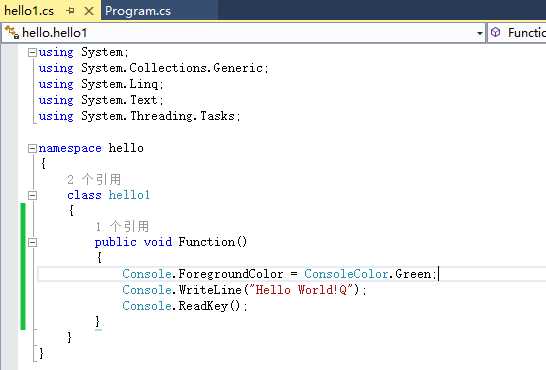
Task: Click 'ConsoleColor' in the ForegroundColor line
Action: pyautogui.click(x=346, y=274)
